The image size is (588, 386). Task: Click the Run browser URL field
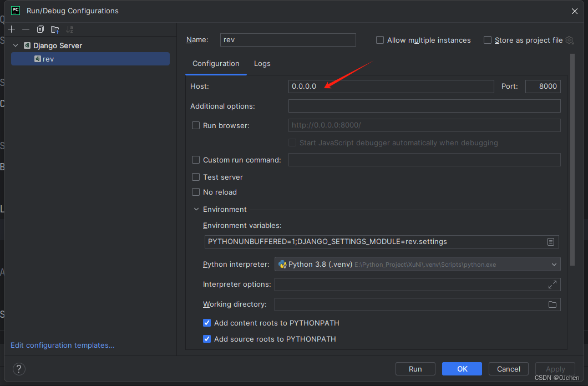click(x=424, y=125)
